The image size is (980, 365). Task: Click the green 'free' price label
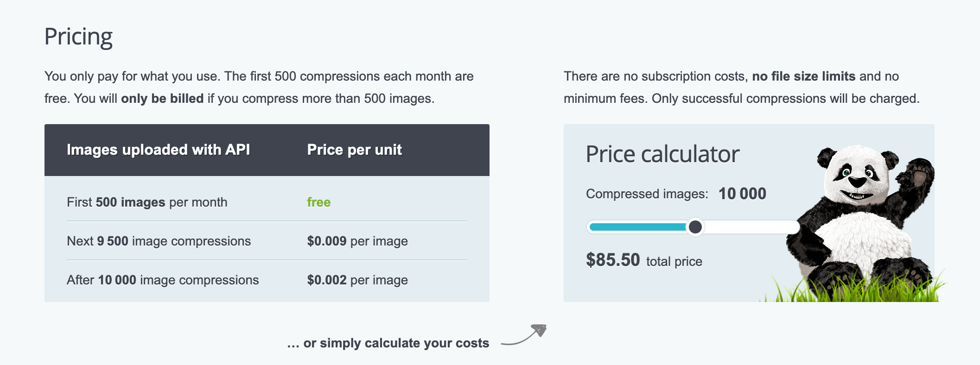tap(318, 202)
